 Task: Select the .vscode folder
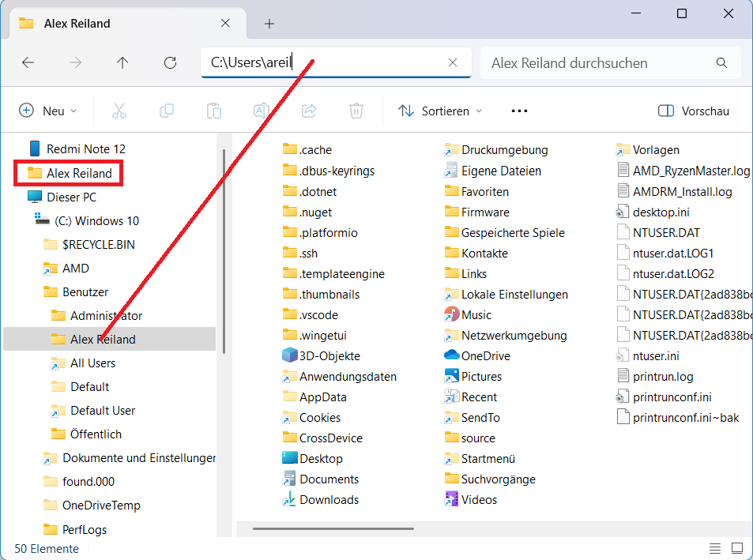click(x=311, y=315)
